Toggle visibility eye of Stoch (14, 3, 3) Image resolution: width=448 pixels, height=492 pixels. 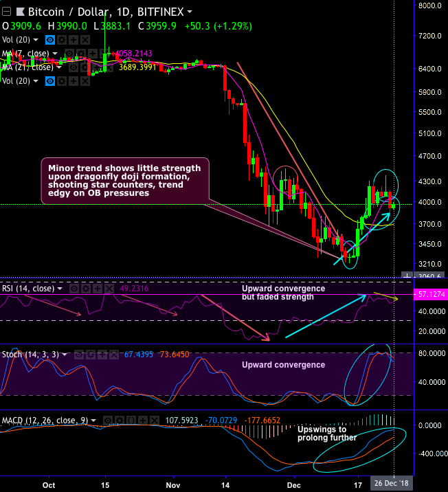[79, 355]
